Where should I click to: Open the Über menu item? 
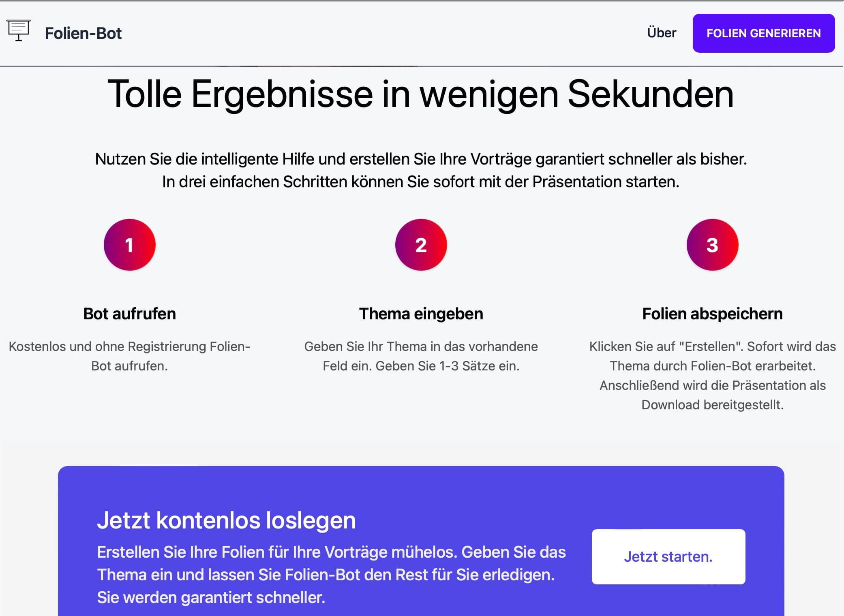661,33
